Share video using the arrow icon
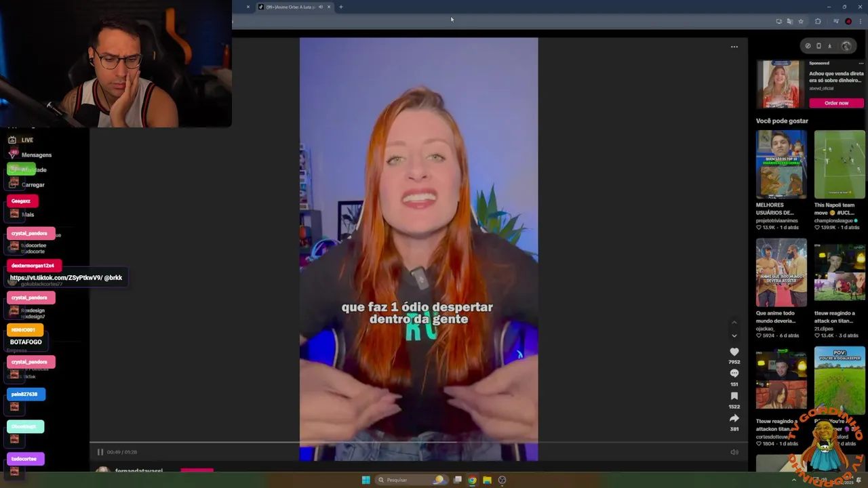The image size is (868, 488). coord(734,418)
